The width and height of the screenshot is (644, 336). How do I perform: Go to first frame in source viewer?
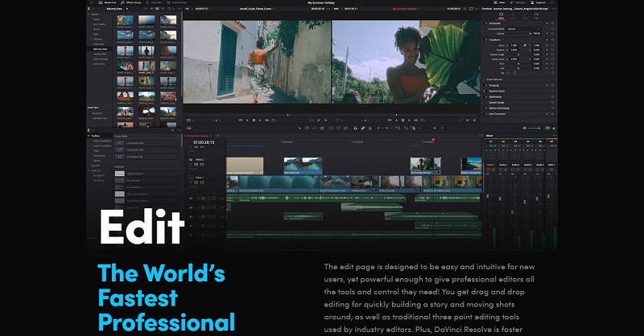click(240, 121)
